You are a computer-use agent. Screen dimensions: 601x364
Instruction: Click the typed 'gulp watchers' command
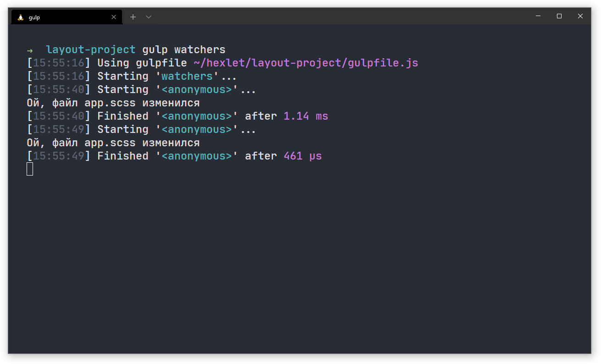coord(184,50)
